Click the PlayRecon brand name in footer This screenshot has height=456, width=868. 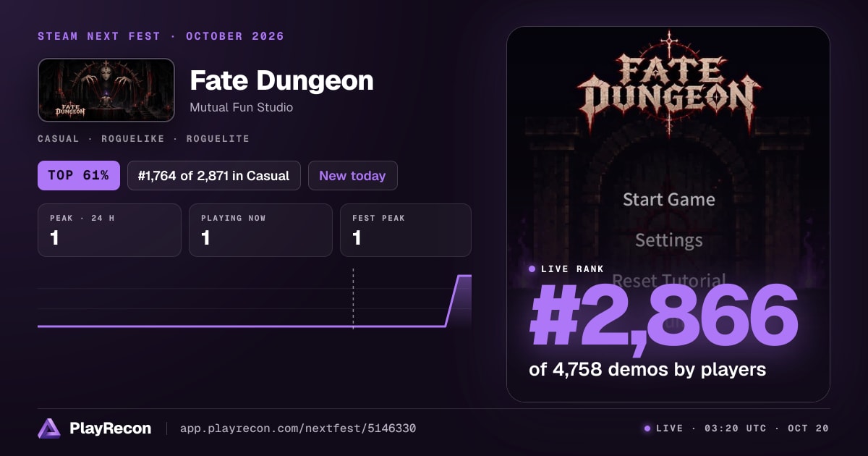click(x=110, y=428)
